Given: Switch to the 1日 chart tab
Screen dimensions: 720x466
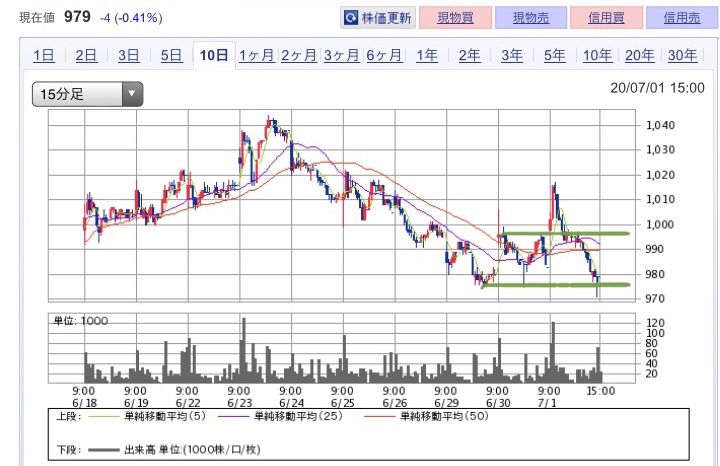Looking at the screenshot, I should [44, 56].
